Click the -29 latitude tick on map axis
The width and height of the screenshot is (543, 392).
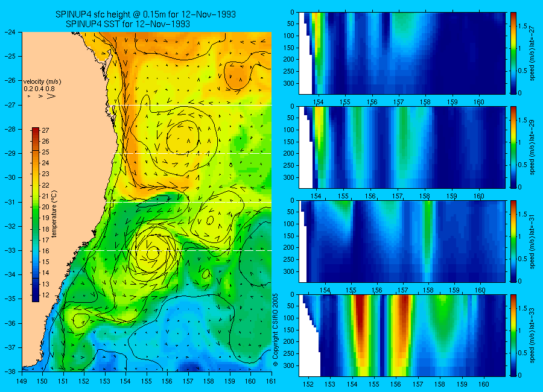click(x=10, y=153)
